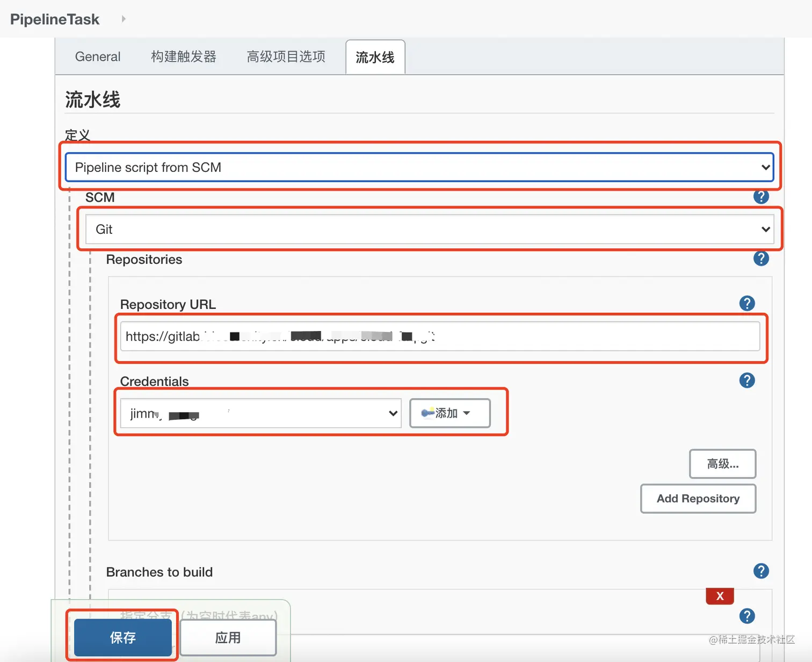Open help icon below red X button
The image size is (812, 662).
[747, 616]
